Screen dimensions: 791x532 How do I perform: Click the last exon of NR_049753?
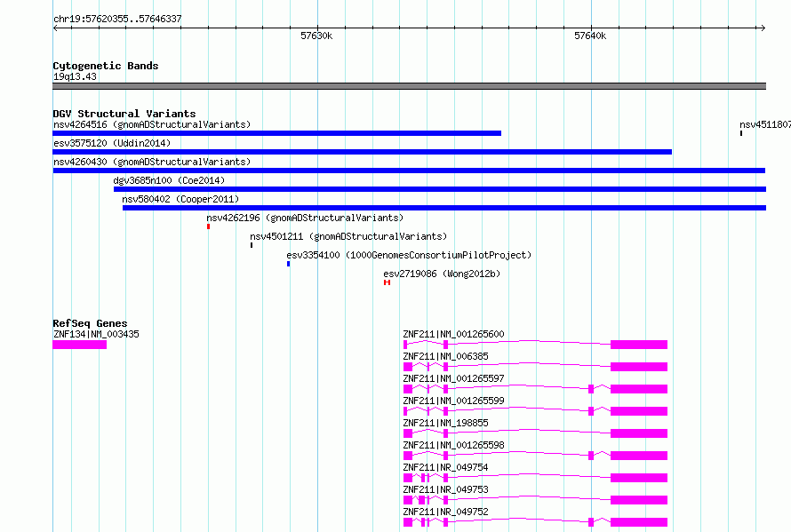(x=639, y=500)
